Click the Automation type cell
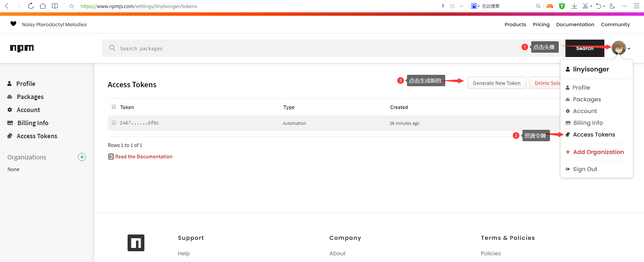The image size is (644, 262). click(x=294, y=123)
